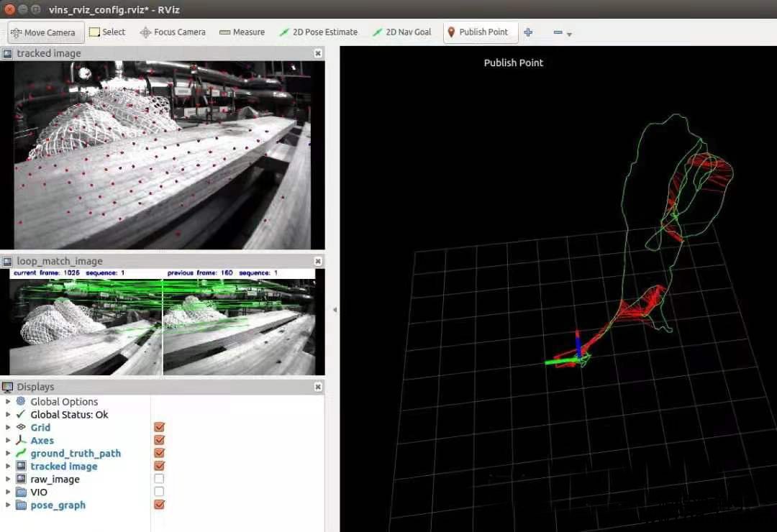The width and height of the screenshot is (777, 532).
Task: Click the minus remove-tool icon in toolbar
Action: pos(558,32)
